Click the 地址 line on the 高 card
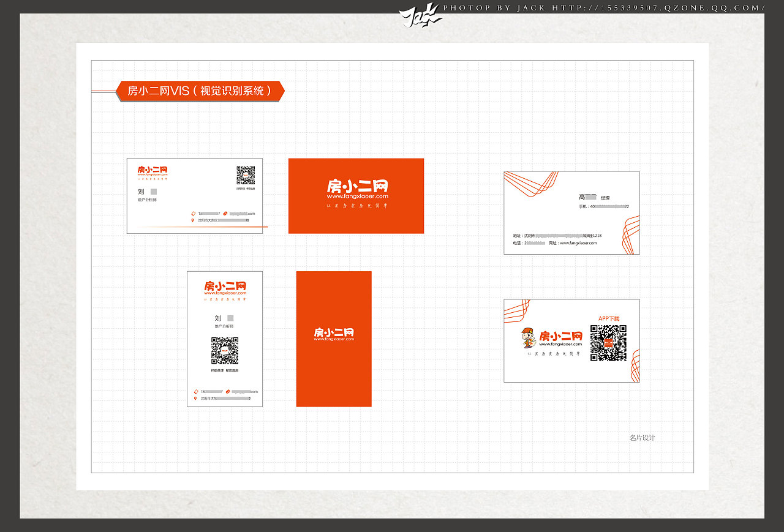The height and width of the screenshot is (532, 784). click(x=557, y=236)
